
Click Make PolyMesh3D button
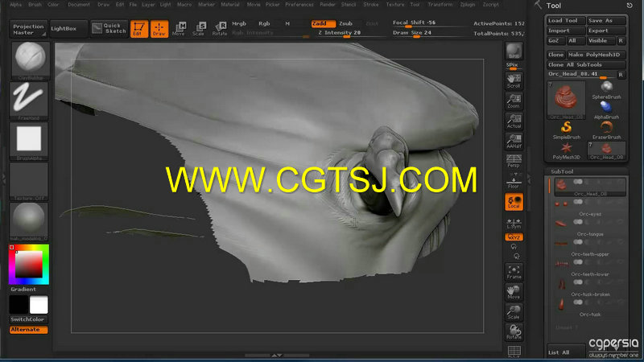[x=596, y=55]
